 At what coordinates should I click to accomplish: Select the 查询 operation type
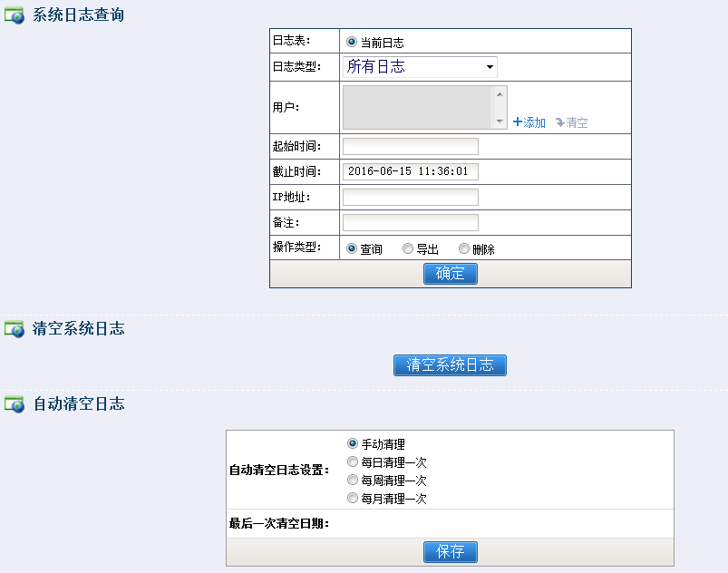(352, 248)
